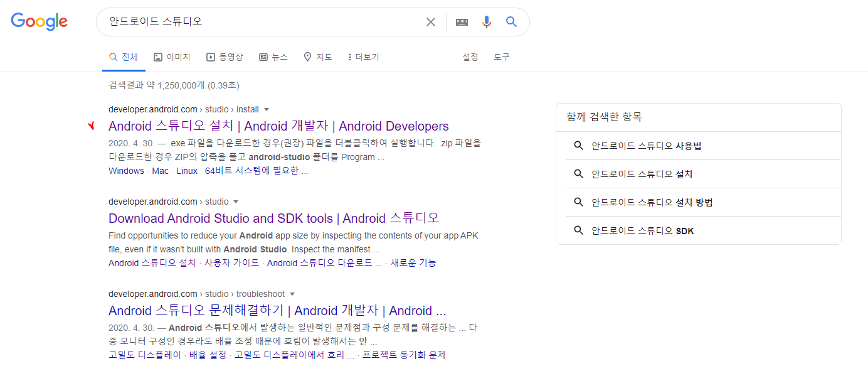Click the magnifier icon beside 설치 방법 suggestion

pos(579,202)
